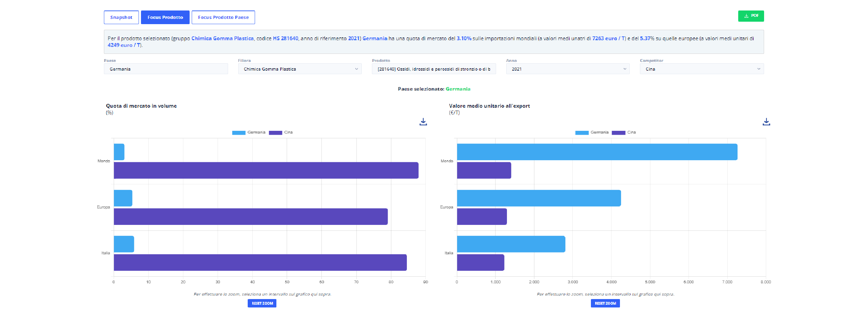This screenshot has height=319, width=868.
Task: Click the Paese field with Germania
Action: click(x=166, y=69)
